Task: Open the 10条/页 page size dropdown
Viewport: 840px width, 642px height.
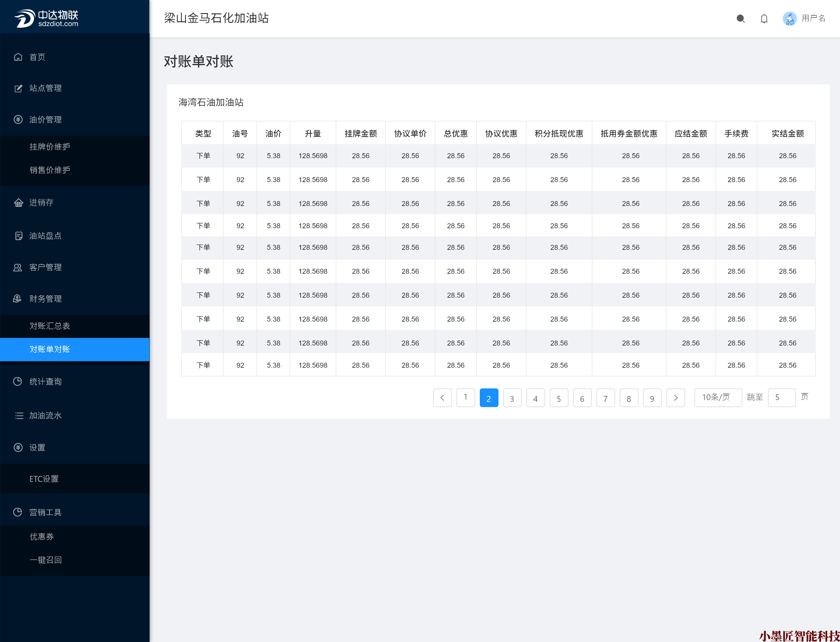Action: coord(717,397)
